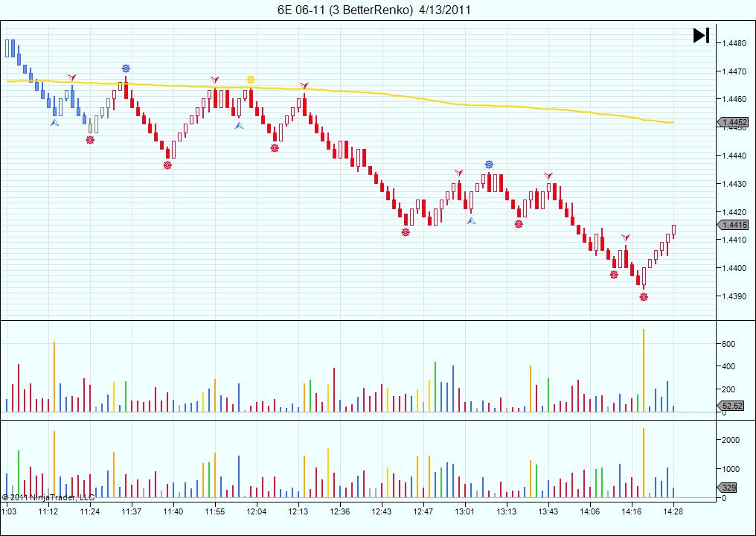Click the 1.4420 price axis label
Screen dimensions: 756x536
(x=734, y=212)
